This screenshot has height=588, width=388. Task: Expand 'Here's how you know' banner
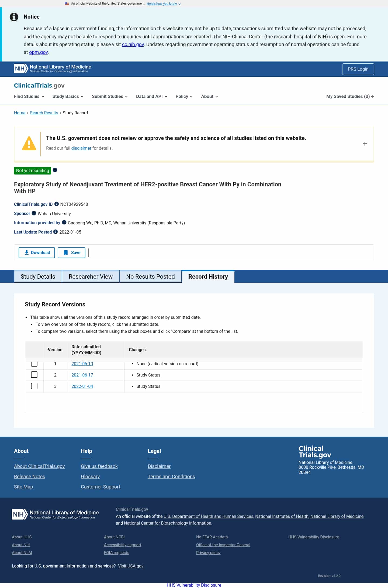click(164, 4)
